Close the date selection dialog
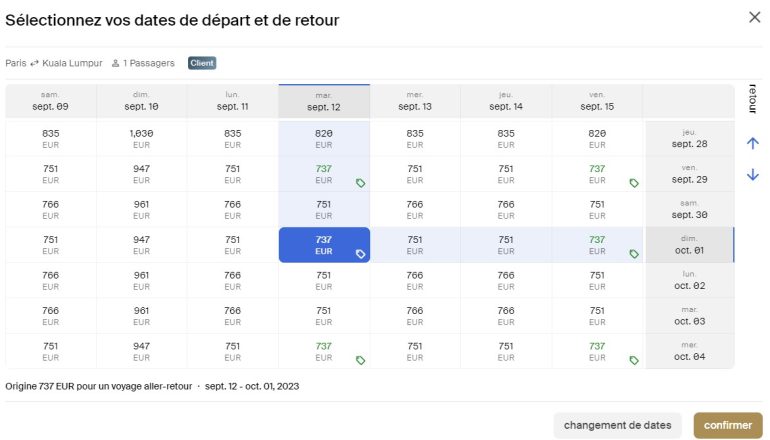 [x=755, y=17]
